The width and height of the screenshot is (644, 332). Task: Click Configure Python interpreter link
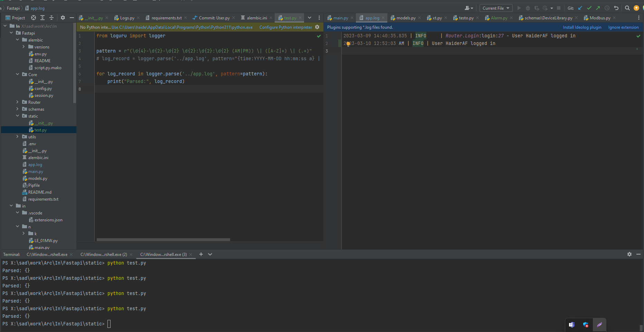point(285,27)
